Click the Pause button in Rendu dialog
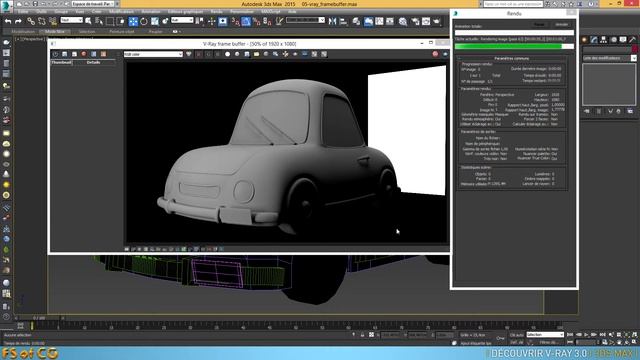The height and width of the screenshot is (360, 640). coord(539,24)
